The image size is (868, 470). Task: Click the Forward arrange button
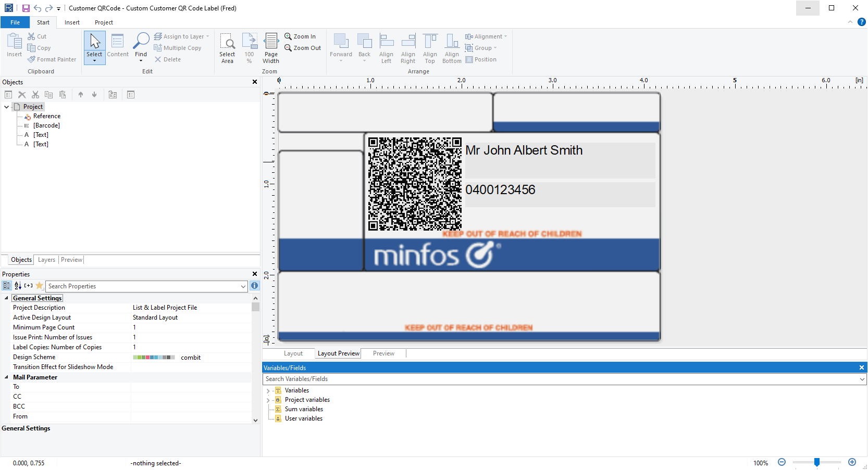point(341,48)
